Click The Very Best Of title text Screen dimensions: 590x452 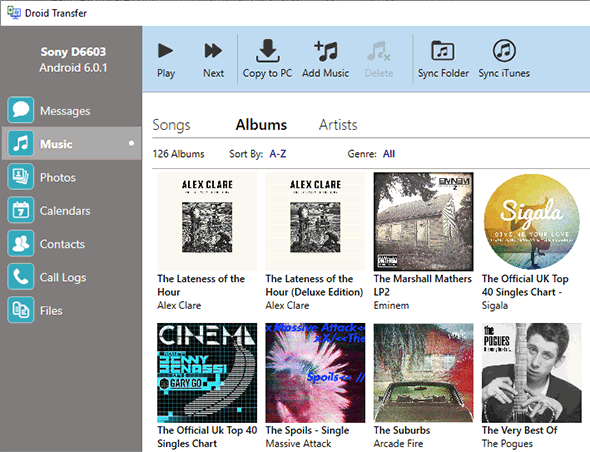pyautogui.click(x=520, y=430)
